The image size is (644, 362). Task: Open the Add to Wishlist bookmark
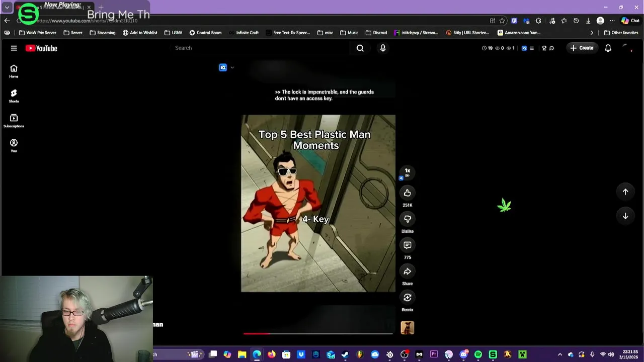point(140,33)
